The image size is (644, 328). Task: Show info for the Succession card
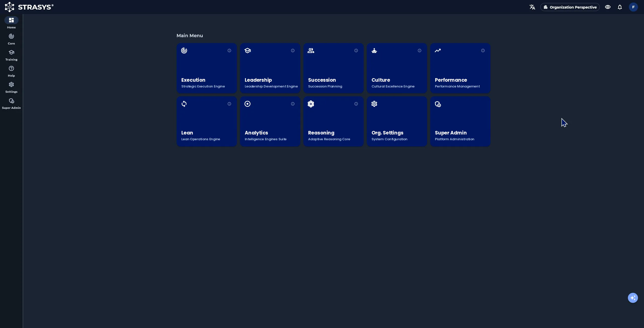[356, 51]
